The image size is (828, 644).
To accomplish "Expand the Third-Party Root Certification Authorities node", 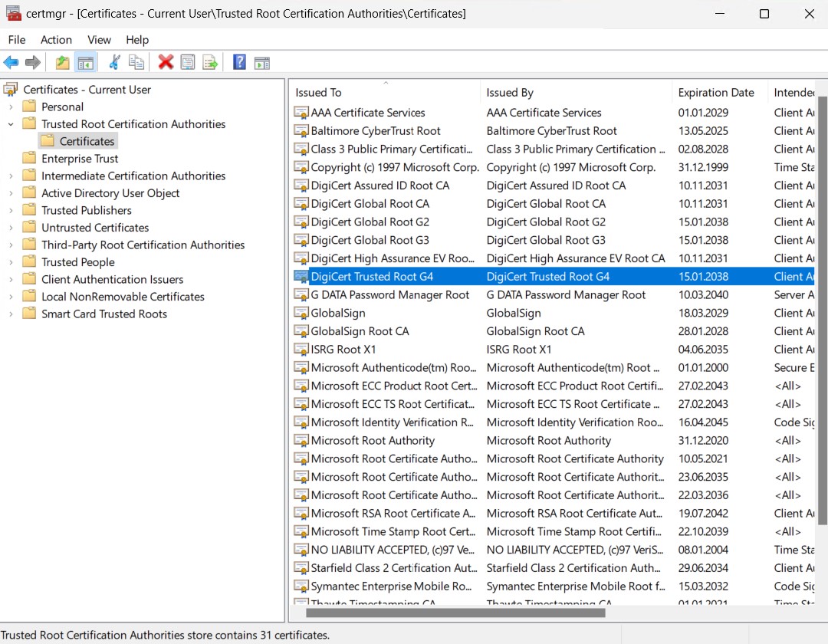I will coord(11,245).
